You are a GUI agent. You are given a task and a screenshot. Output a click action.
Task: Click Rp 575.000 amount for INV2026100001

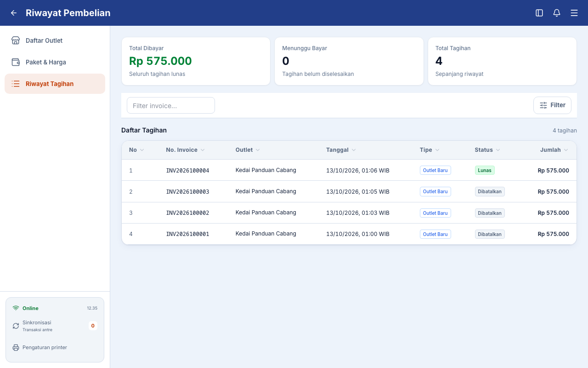point(554,234)
